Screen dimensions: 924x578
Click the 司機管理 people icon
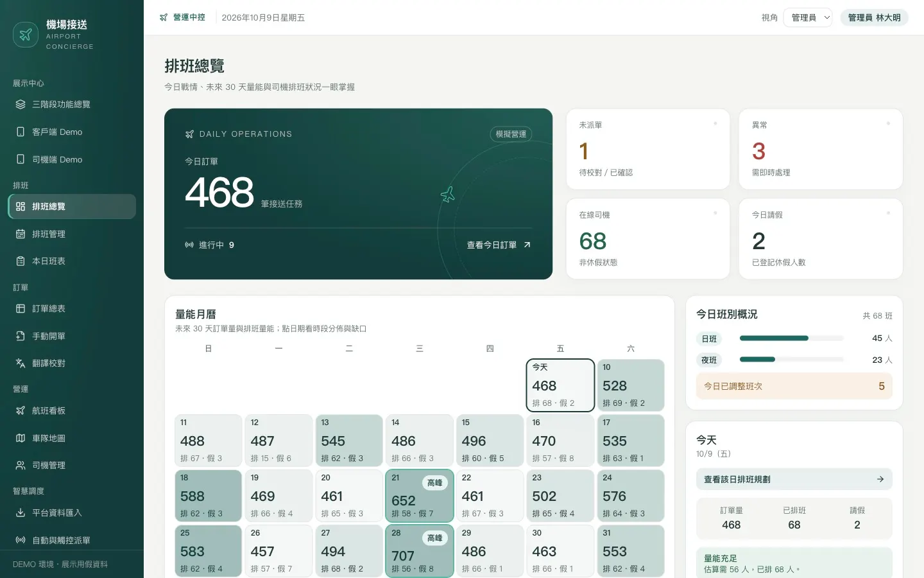click(x=21, y=465)
